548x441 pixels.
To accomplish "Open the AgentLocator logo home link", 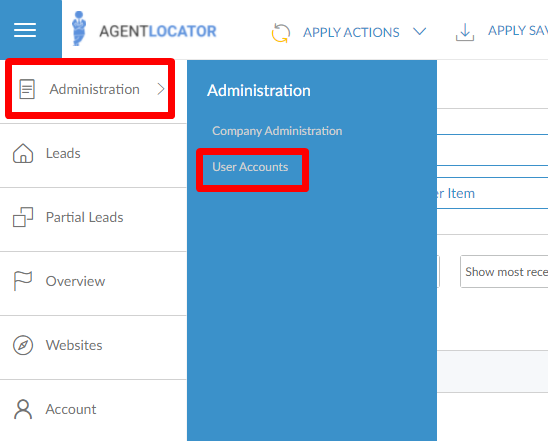I will pyautogui.click(x=144, y=30).
